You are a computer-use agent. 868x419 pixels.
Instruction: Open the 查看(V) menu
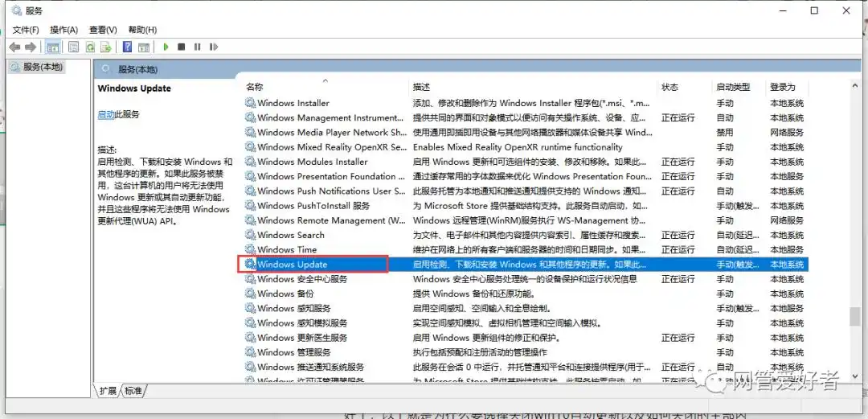(x=104, y=30)
